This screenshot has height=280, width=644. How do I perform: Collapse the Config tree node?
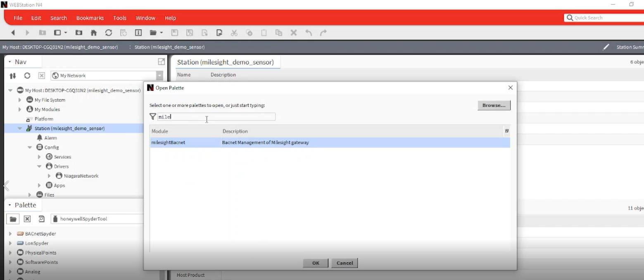(x=30, y=147)
